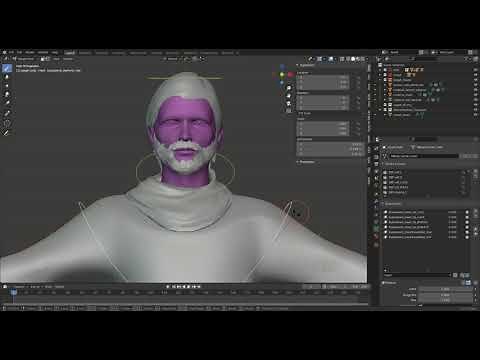
Task: Select the Annotate pencil tool
Action: click(x=7, y=133)
